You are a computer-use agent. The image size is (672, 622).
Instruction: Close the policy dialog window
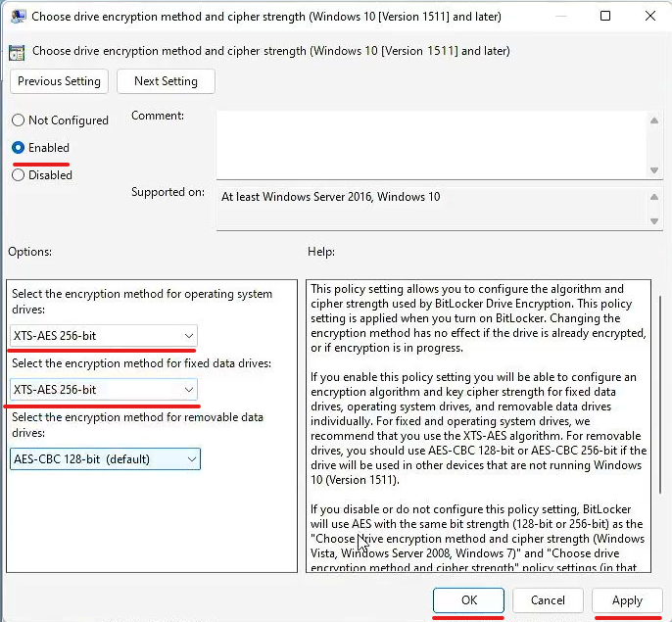tap(650, 16)
